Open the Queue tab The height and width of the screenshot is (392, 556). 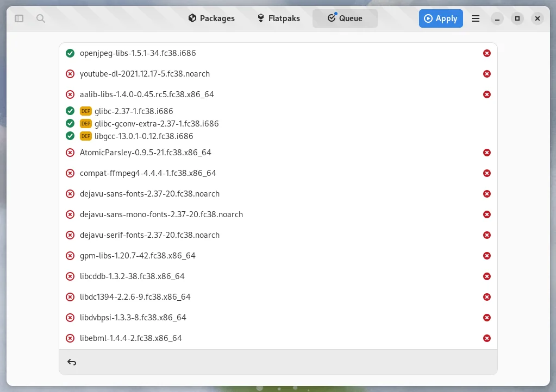[345, 18]
